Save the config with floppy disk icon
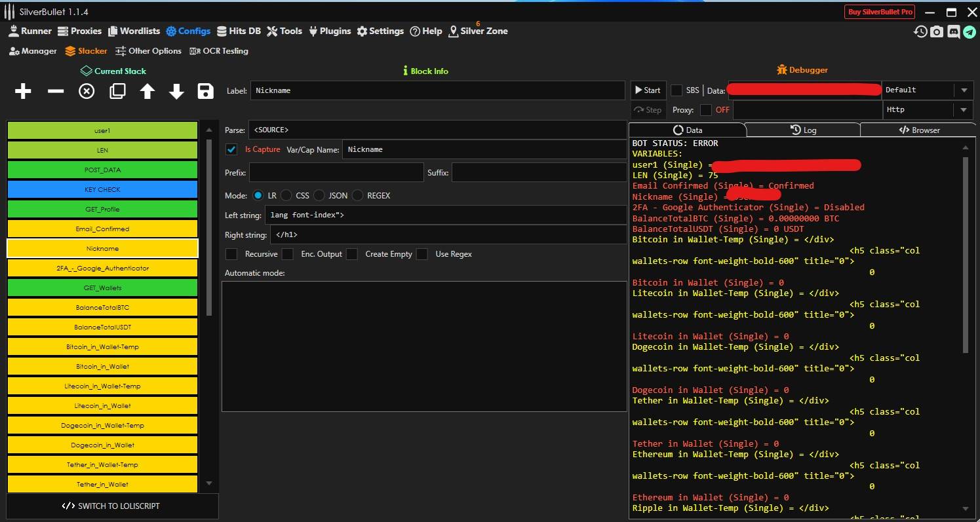980x522 pixels. click(x=206, y=91)
